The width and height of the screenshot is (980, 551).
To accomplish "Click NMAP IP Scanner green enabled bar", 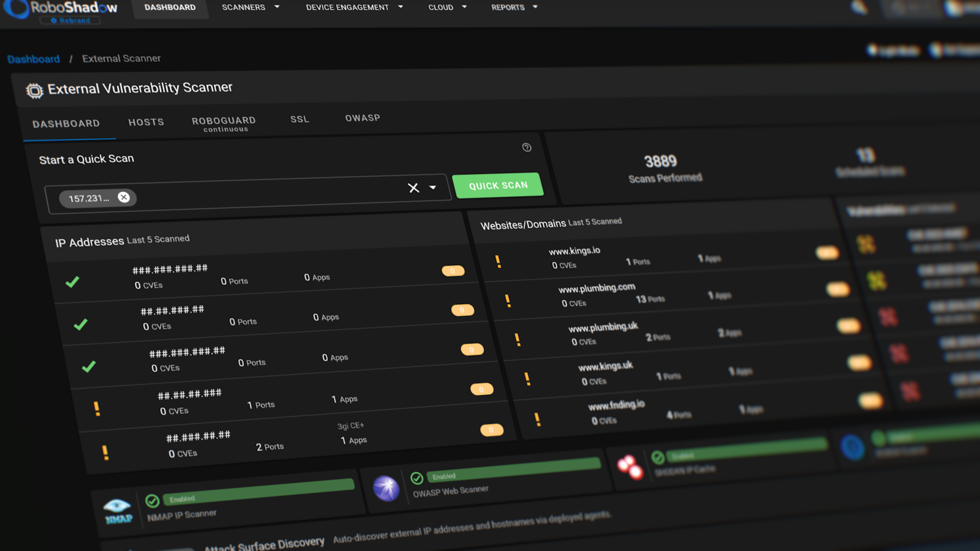I will 259,492.
